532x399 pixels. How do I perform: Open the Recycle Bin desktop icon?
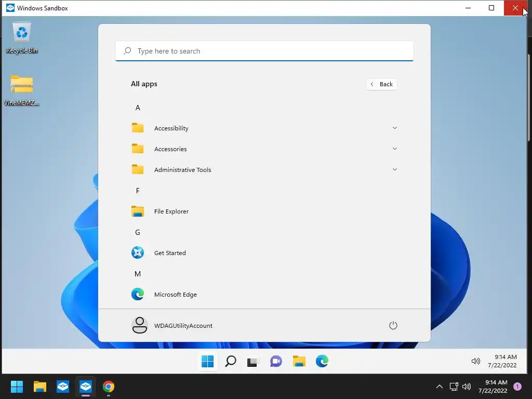tap(22, 37)
